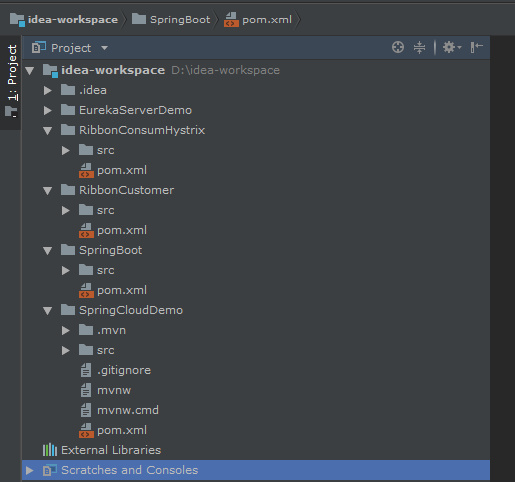Image resolution: width=515 pixels, height=482 pixels.
Task: Select the .gitignore file icon
Action: point(86,370)
